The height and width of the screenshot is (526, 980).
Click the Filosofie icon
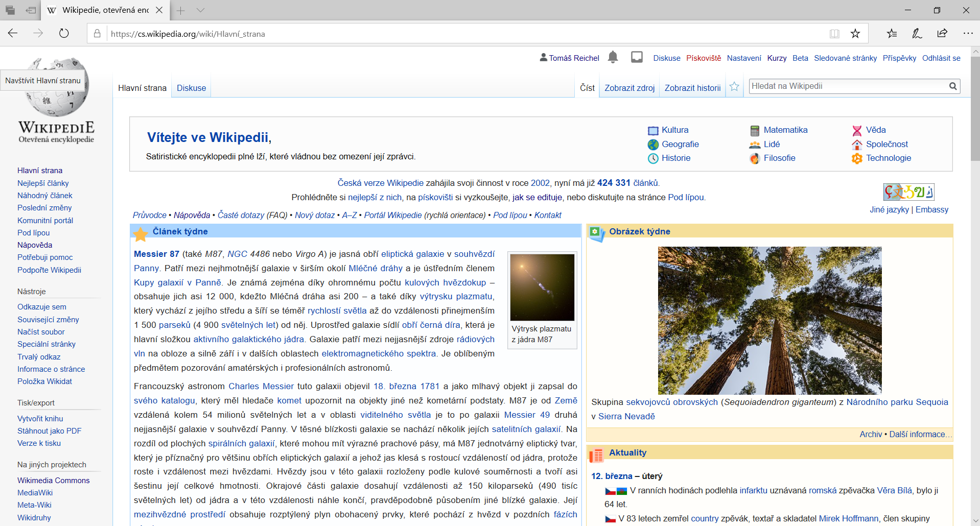coord(755,158)
